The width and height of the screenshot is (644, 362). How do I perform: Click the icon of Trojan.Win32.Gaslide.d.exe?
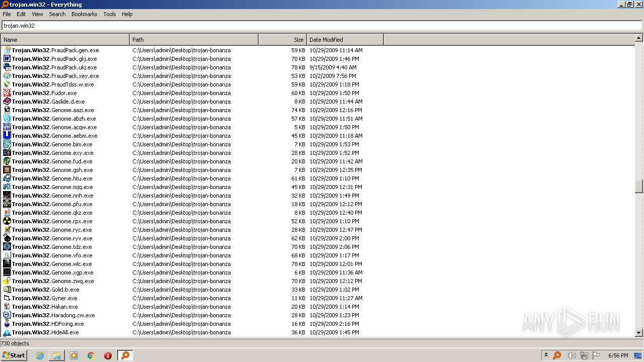tap(7, 102)
